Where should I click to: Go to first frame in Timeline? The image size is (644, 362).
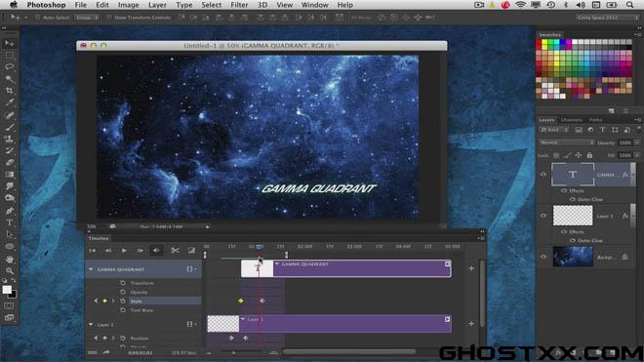point(93,250)
